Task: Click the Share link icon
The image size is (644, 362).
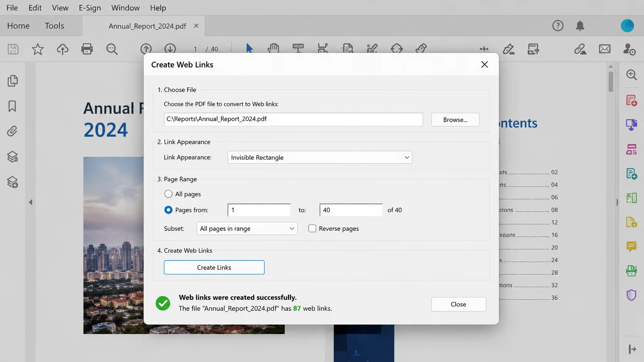Action: (580, 49)
